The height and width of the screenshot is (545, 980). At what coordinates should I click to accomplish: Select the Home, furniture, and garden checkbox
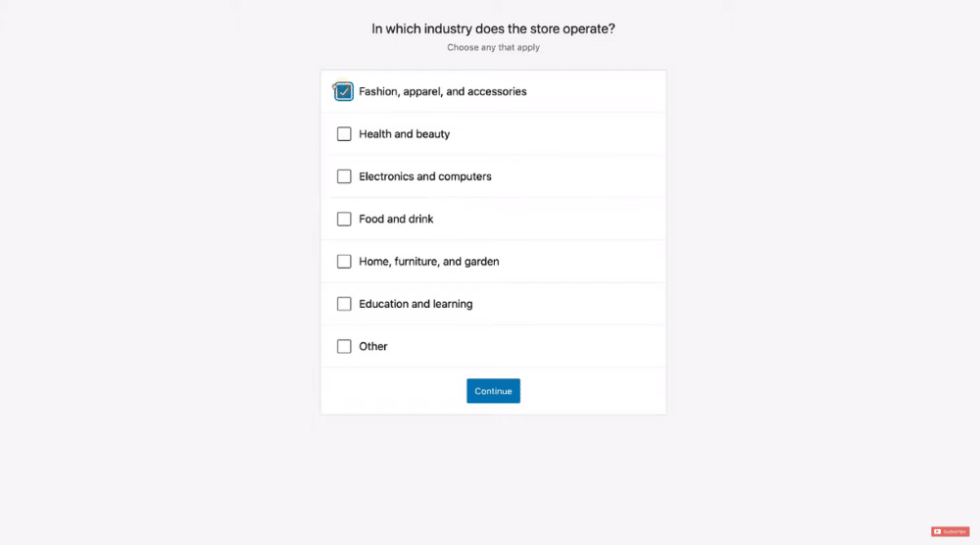coord(344,262)
